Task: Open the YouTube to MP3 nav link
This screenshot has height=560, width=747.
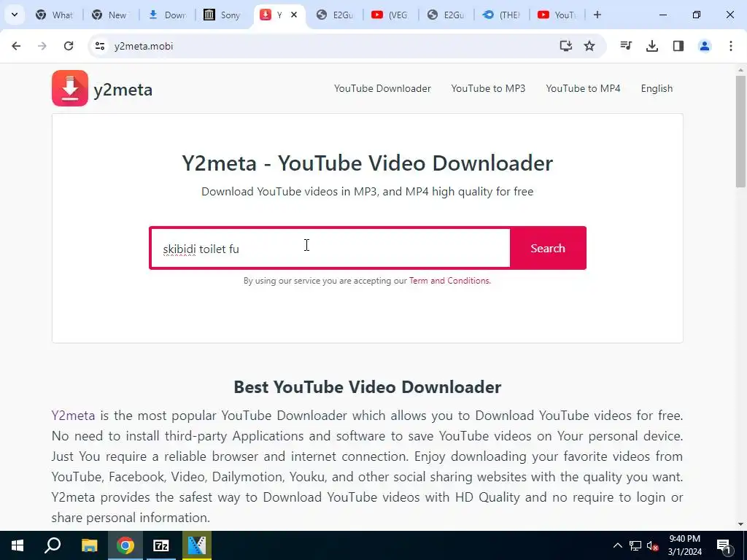Action: pos(488,88)
